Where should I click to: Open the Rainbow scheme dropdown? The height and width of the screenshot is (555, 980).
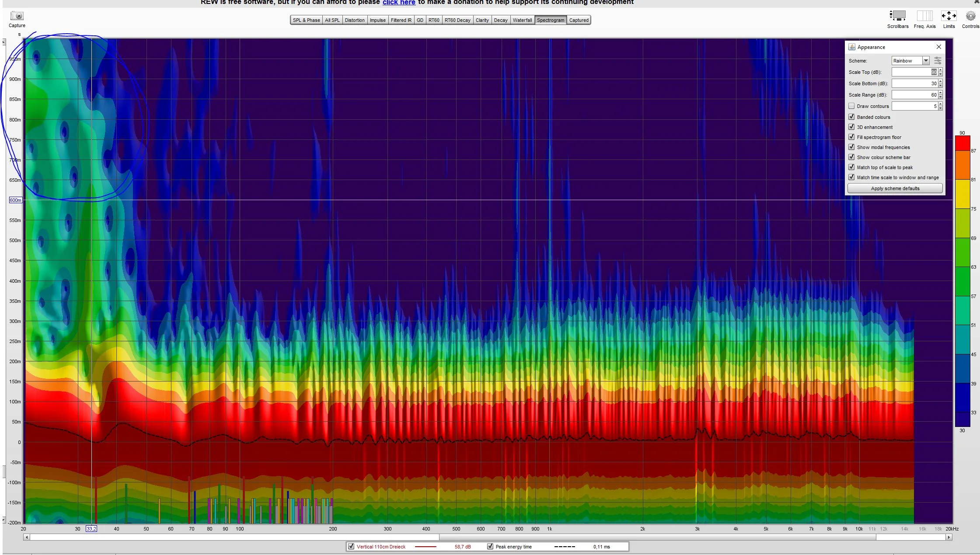tap(925, 61)
